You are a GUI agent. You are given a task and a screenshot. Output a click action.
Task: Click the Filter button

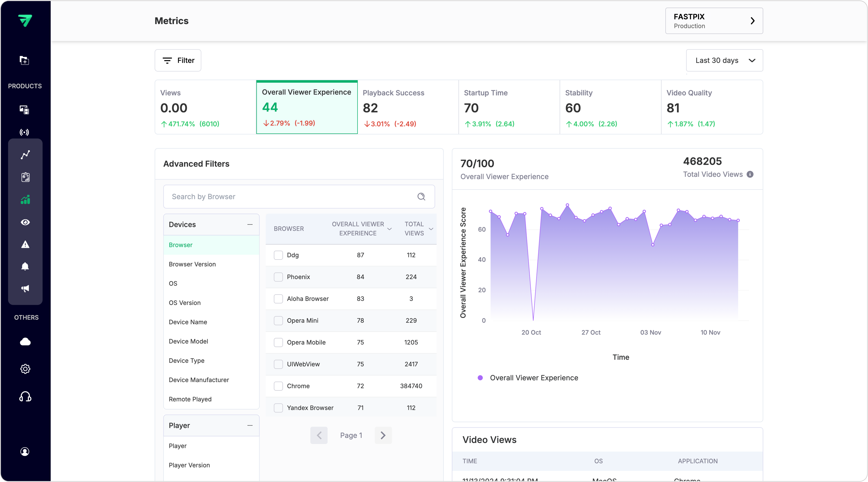[x=178, y=60]
